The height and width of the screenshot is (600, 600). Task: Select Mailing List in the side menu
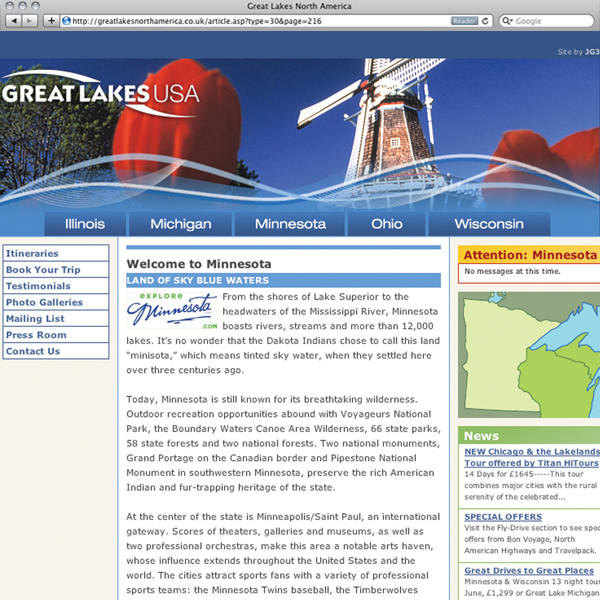[x=56, y=318]
